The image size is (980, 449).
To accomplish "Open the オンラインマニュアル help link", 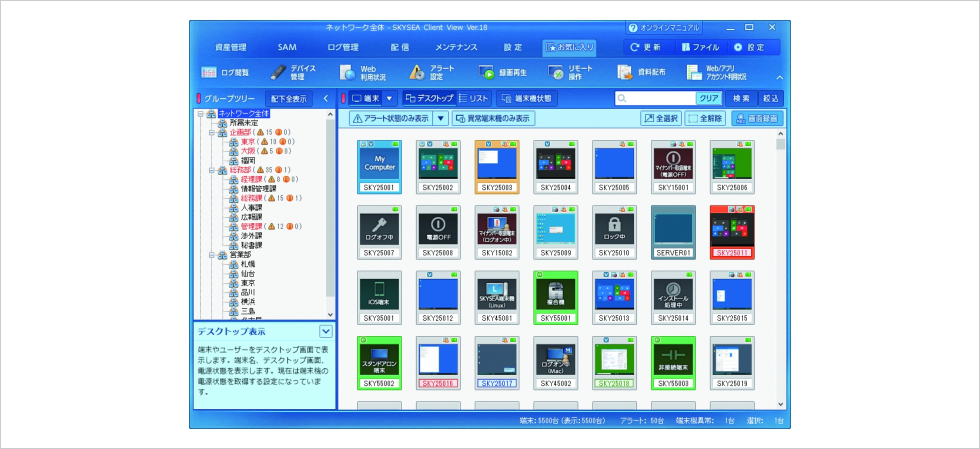I will (x=664, y=27).
